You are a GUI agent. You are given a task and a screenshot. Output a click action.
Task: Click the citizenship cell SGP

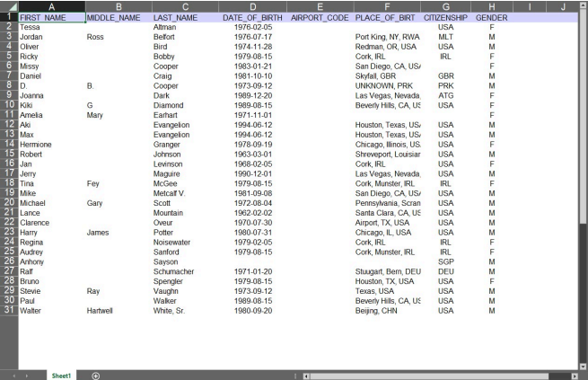(446, 261)
